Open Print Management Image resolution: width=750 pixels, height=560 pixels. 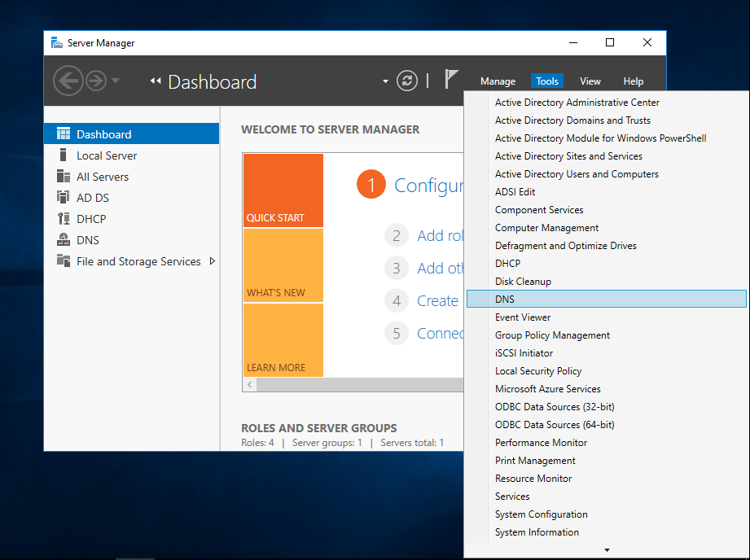coord(606,461)
